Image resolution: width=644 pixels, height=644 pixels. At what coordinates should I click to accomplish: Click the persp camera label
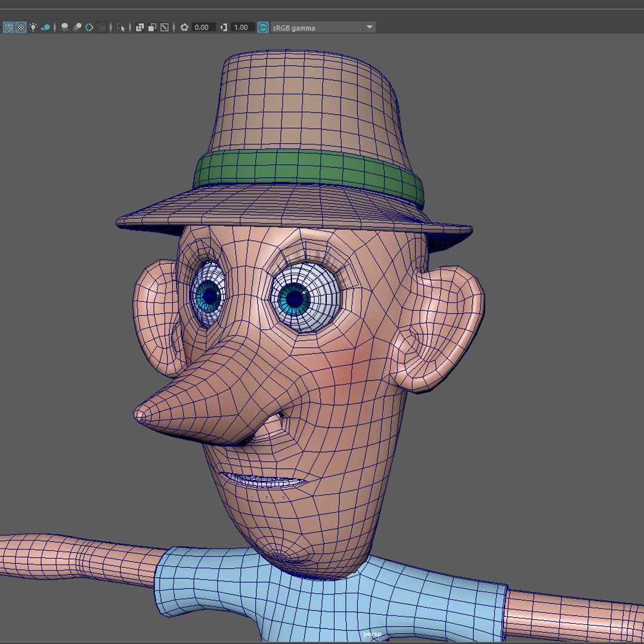point(372,634)
